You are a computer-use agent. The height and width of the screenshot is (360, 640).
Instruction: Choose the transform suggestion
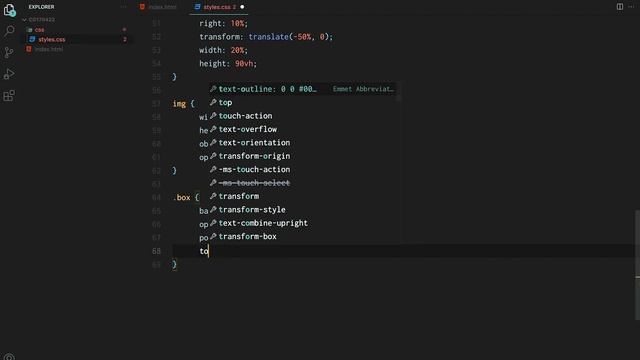tap(303, 196)
